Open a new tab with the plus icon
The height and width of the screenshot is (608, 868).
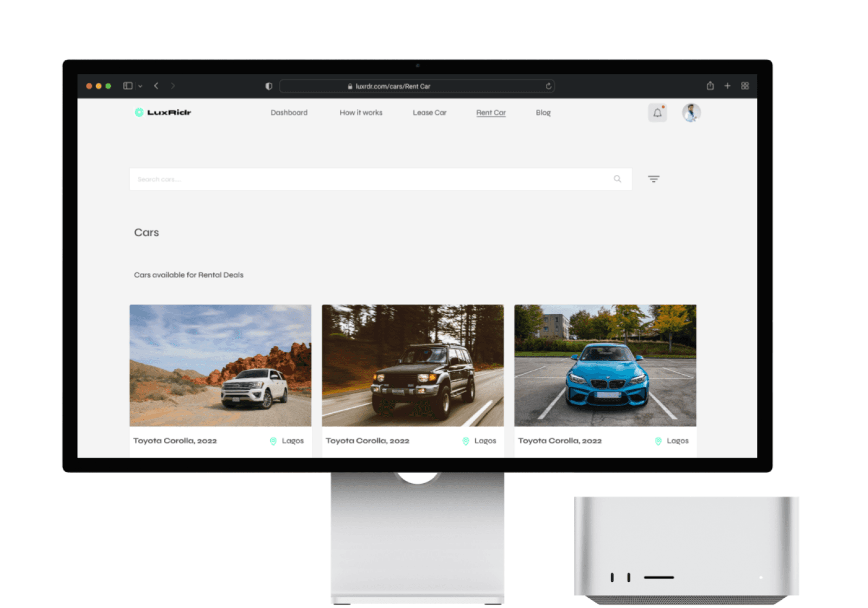click(x=727, y=86)
